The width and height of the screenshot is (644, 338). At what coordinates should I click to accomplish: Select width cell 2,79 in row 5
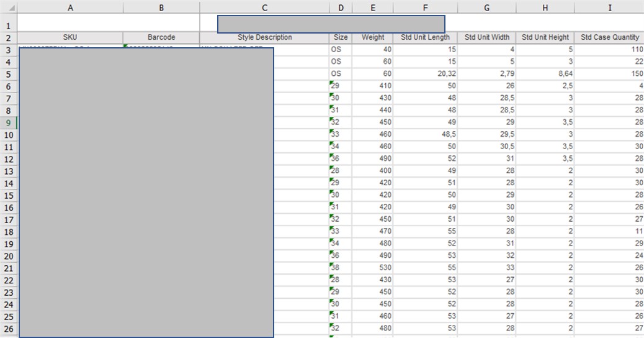pos(486,73)
